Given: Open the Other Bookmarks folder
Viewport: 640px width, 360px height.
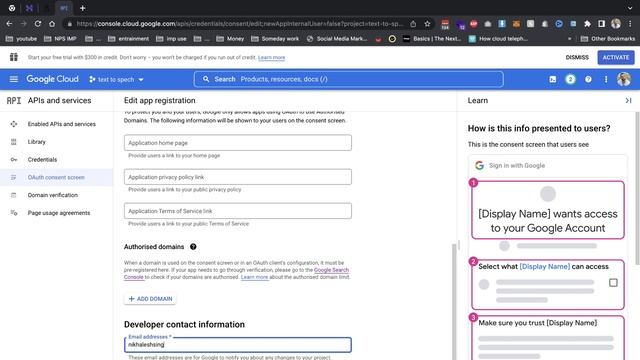Looking at the screenshot, I should (x=607, y=39).
